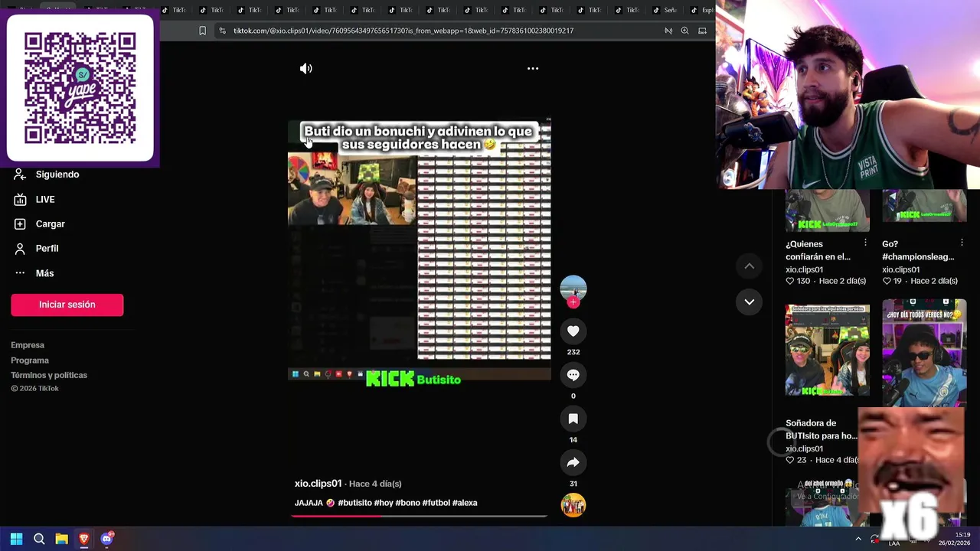Open Discord taskbar icon
This screenshot has height=551, width=980.
click(107, 539)
